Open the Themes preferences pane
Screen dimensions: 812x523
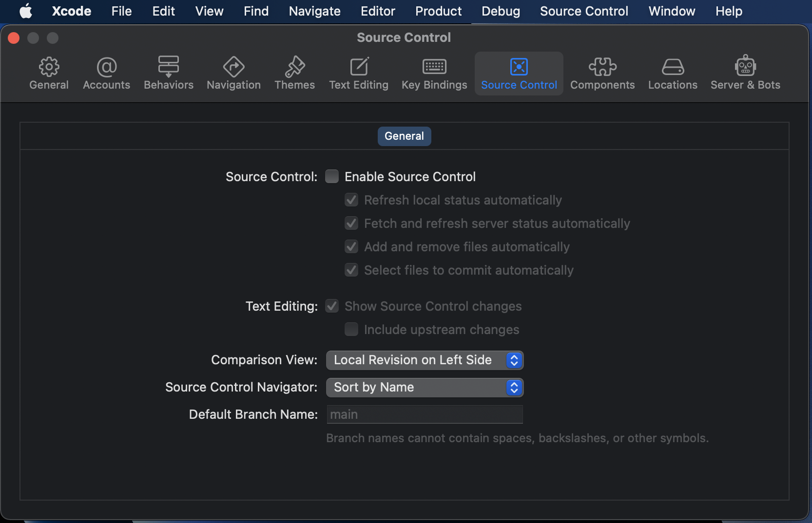coord(294,74)
